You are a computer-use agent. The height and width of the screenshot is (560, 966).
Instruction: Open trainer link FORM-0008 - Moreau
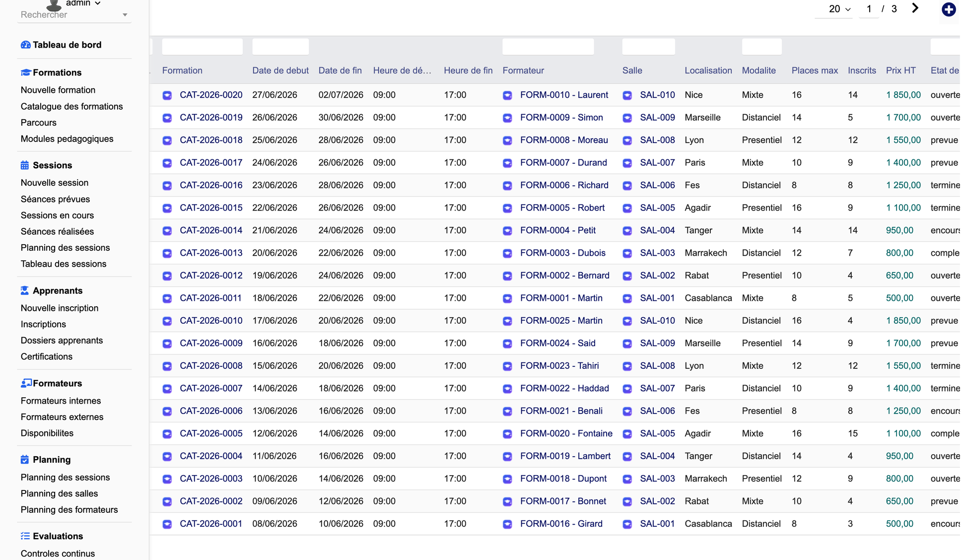pyautogui.click(x=564, y=140)
